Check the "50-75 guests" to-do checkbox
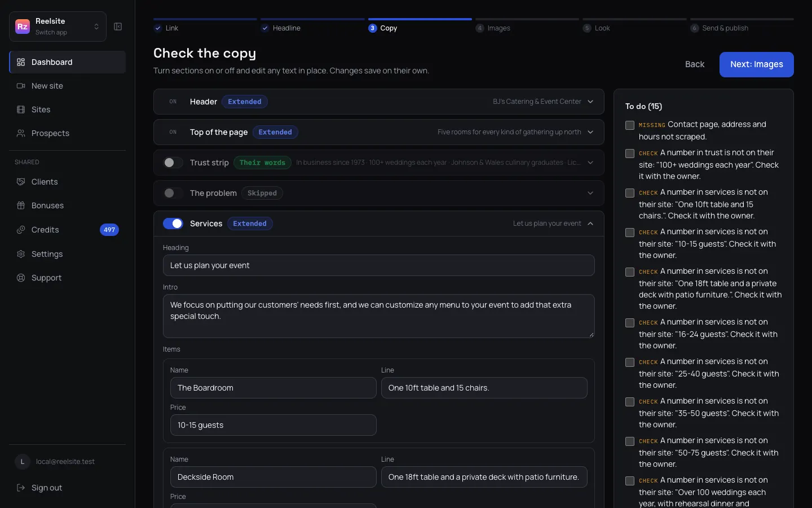The image size is (812, 508). pyautogui.click(x=630, y=441)
